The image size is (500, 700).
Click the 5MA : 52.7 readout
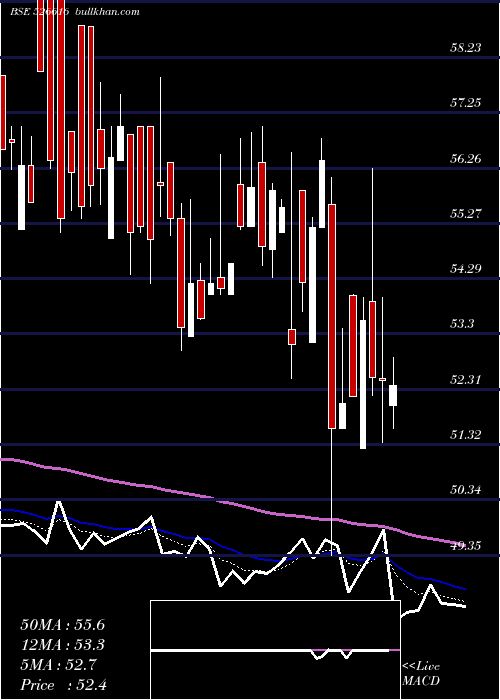point(58,665)
